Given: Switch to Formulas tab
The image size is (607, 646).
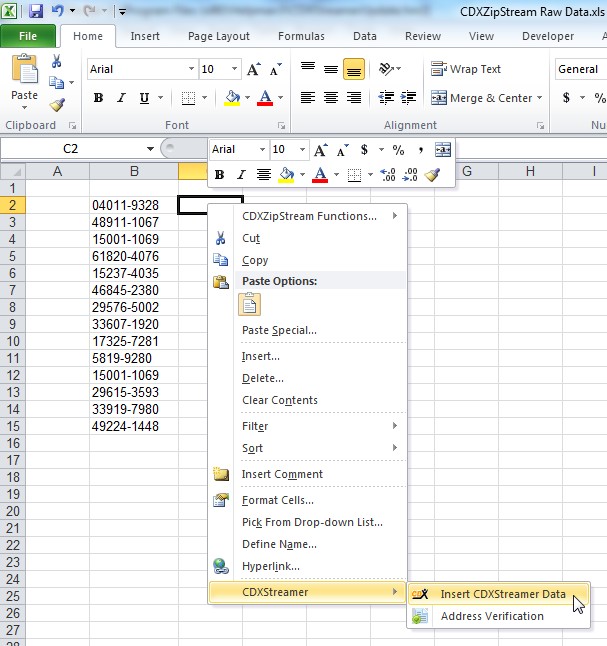Looking at the screenshot, I should click(301, 36).
